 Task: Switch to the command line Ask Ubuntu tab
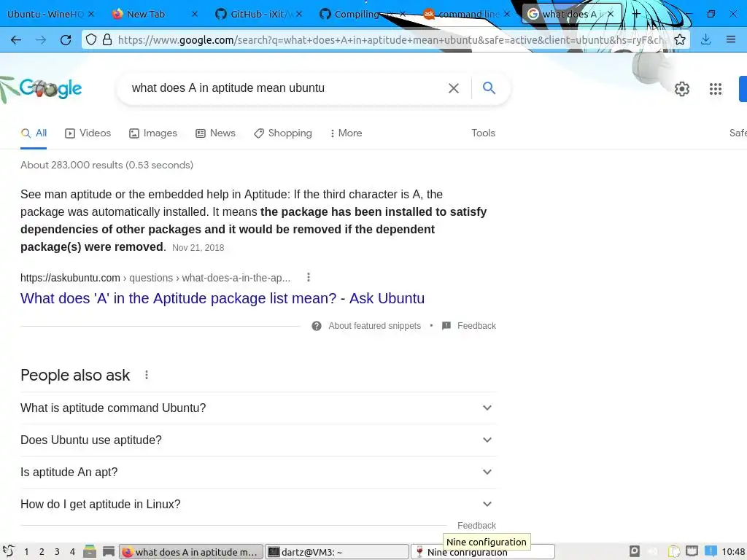(x=462, y=14)
